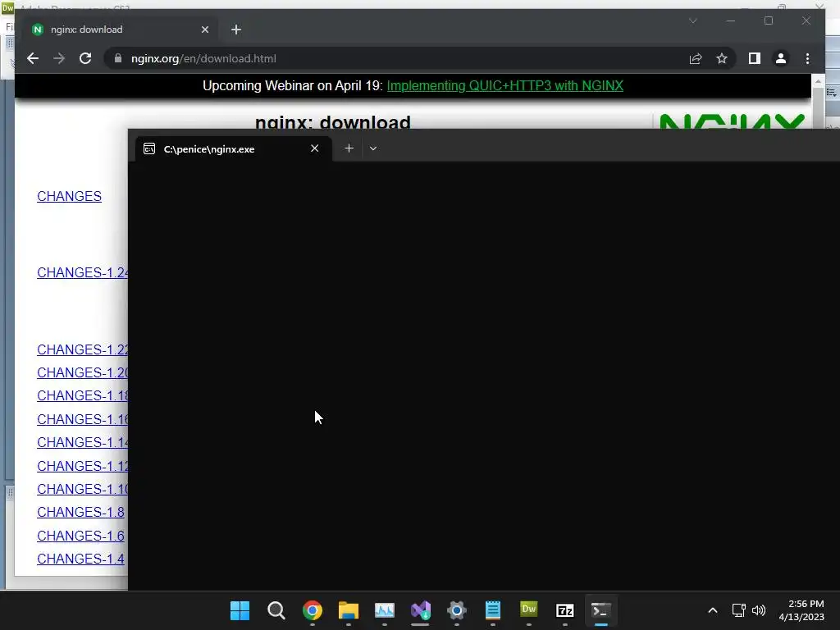Screen dimensions: 840x630
Task: Bookmark this page with the star icon
Action: 722,58
